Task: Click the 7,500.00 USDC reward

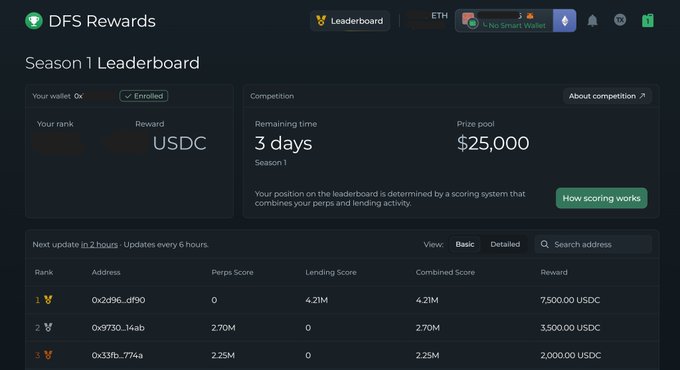Action: (570, 300)
